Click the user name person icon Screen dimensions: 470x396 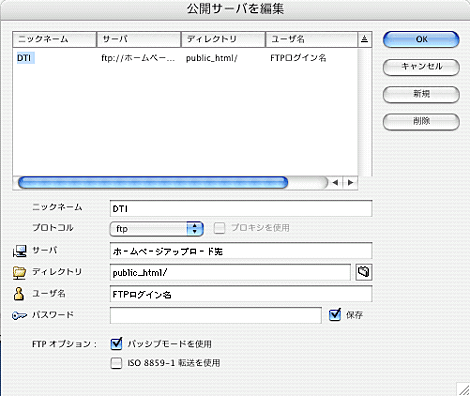tap(19, 294)
